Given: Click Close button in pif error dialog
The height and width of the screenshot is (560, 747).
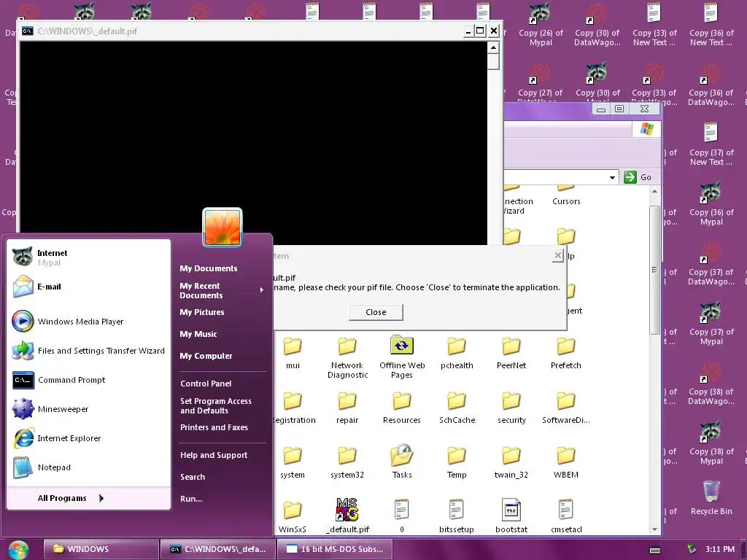Looking at the screenshot, I should click(376, 312).
